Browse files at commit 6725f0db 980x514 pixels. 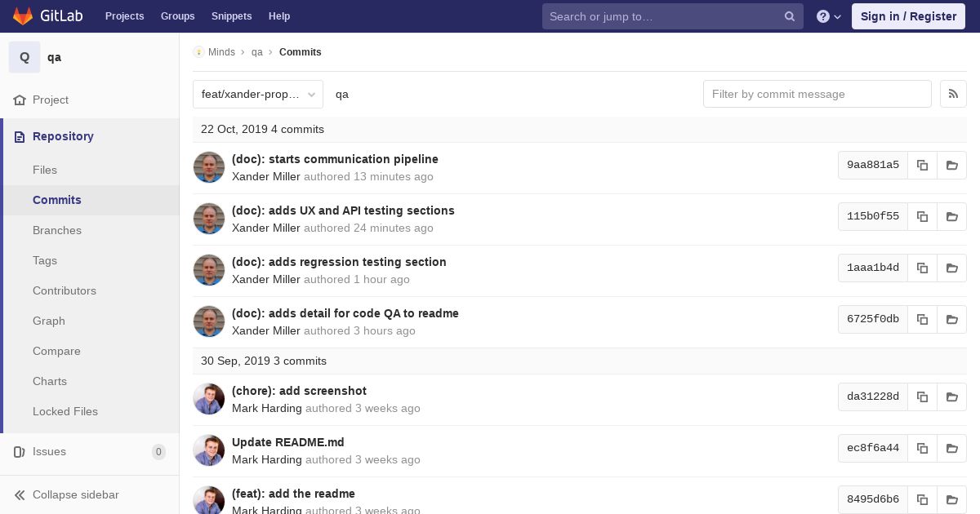951,319
